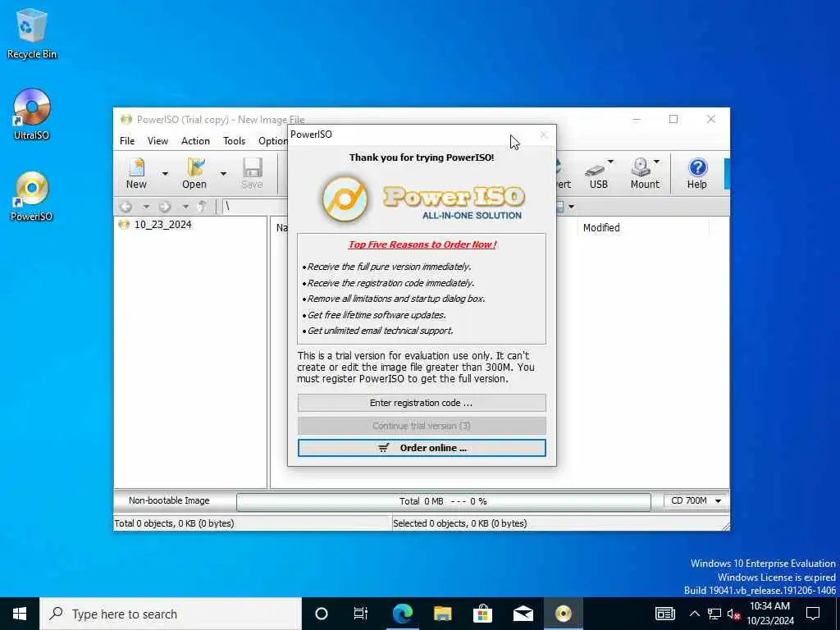This screenshot has width=840, height=630.
Task: Click Continue trial version button
Action: 422,426
